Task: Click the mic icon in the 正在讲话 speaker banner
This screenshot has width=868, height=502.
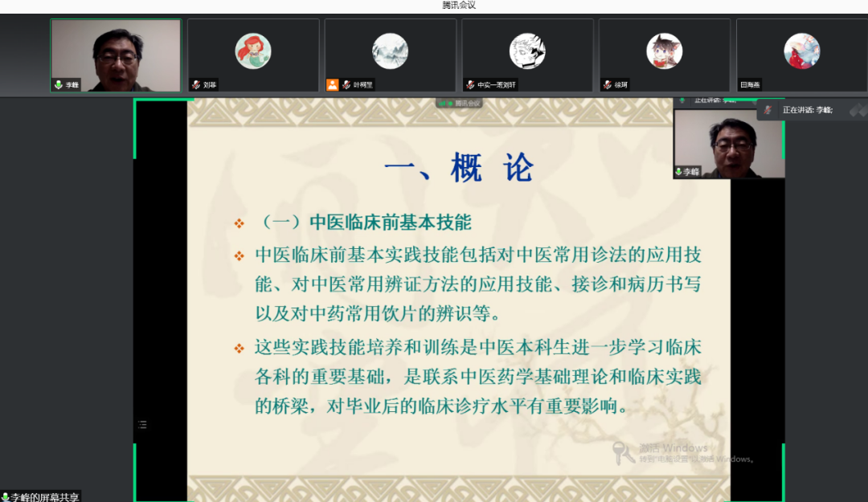Action: click(768, 109)
